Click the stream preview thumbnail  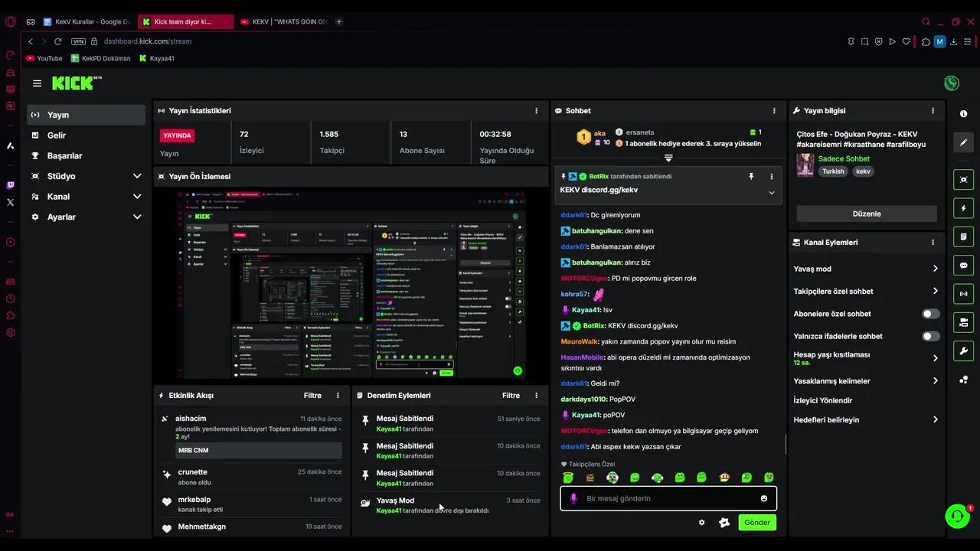pos(351,285)
